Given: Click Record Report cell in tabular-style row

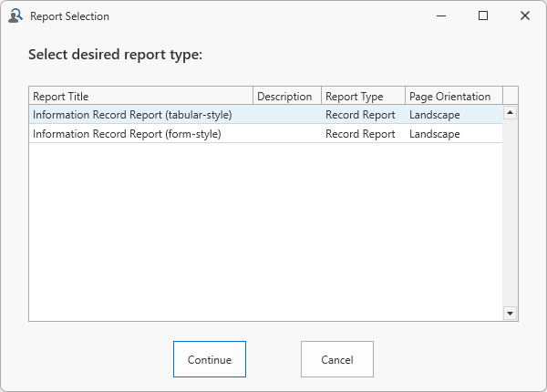Looking at the screenshot, I should click(x=360, y=115).
